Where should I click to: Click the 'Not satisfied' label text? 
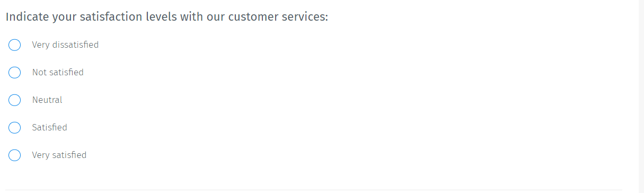point(58,72)
